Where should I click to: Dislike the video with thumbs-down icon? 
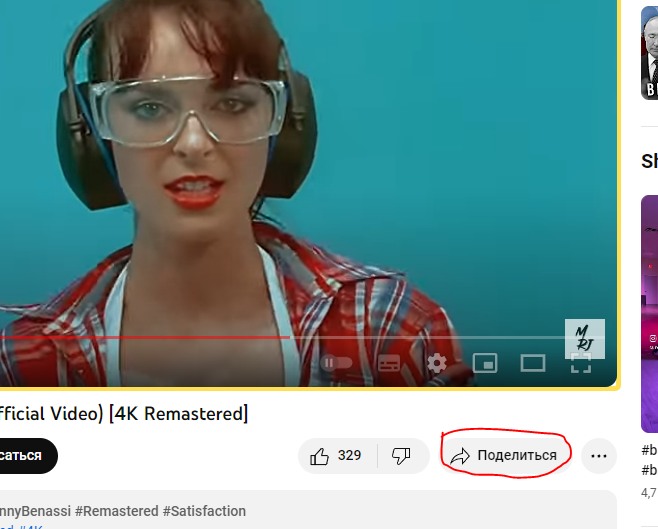[x=402, y=456]
